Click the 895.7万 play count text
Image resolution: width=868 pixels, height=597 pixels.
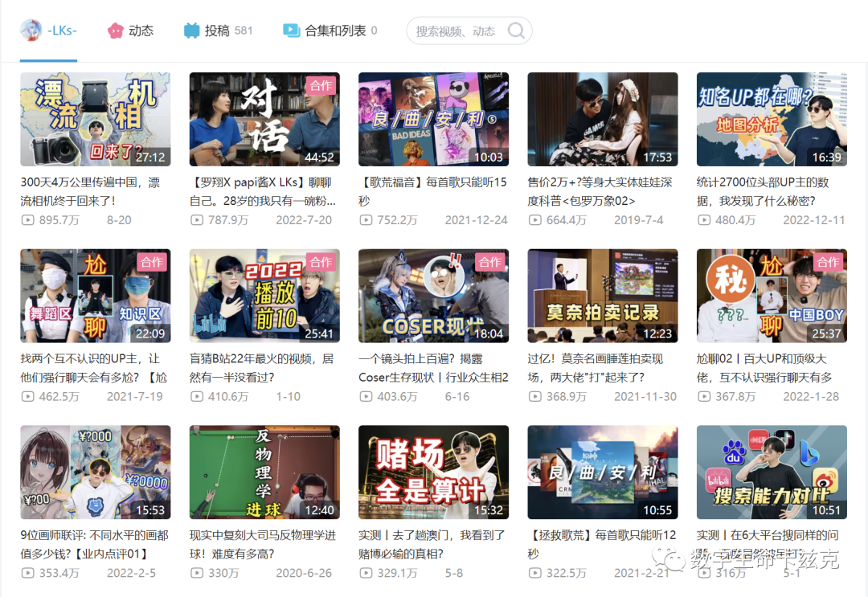[x=59, y=220]
